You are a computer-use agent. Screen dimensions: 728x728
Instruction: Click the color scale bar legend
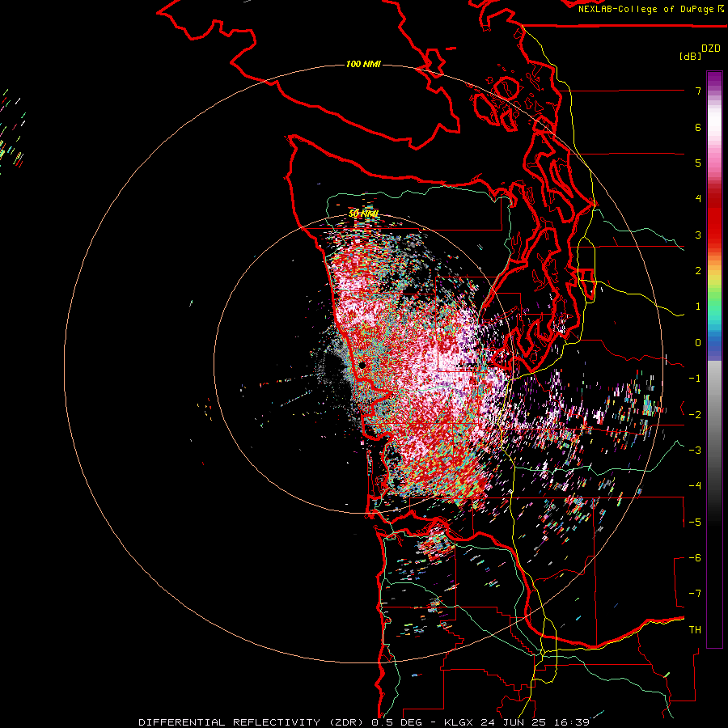714,359
